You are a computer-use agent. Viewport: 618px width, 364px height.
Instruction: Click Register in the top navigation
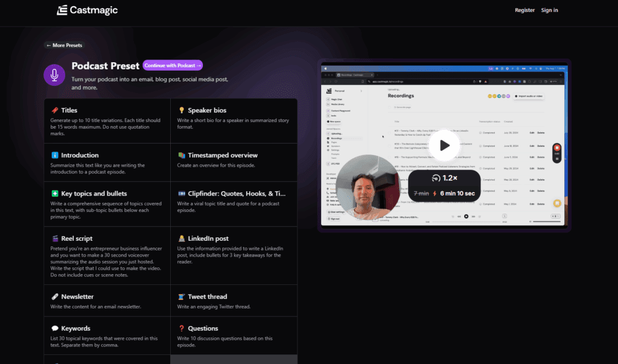[x=524, y=10]
